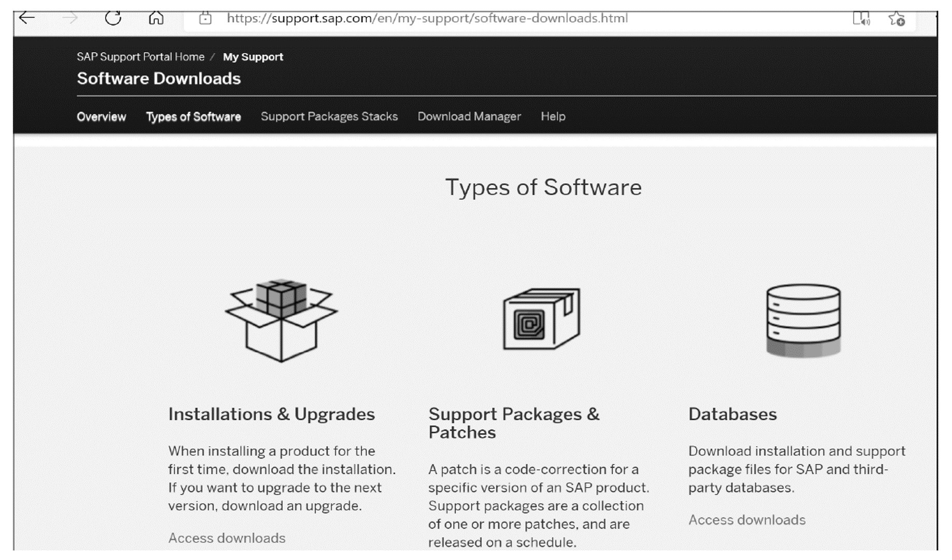
Task: Access downloads for Databases
Action: [747, 519]
